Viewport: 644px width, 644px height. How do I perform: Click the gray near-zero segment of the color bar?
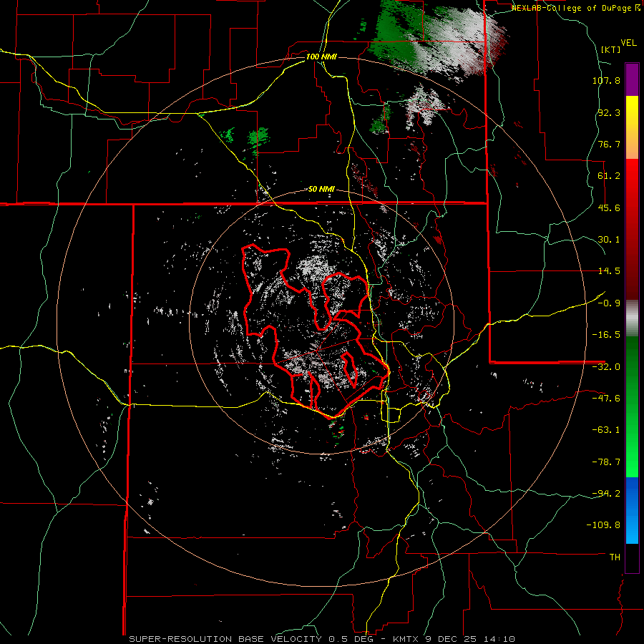coord(632,317)
